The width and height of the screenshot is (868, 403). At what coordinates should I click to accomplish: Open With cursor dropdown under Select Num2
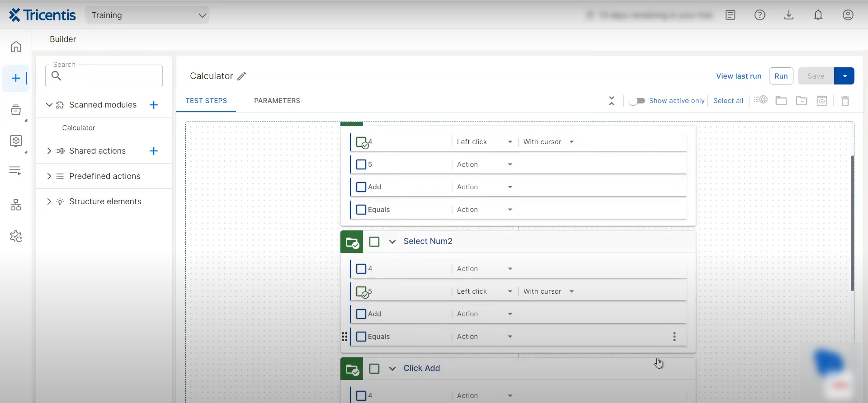[548, 291]
